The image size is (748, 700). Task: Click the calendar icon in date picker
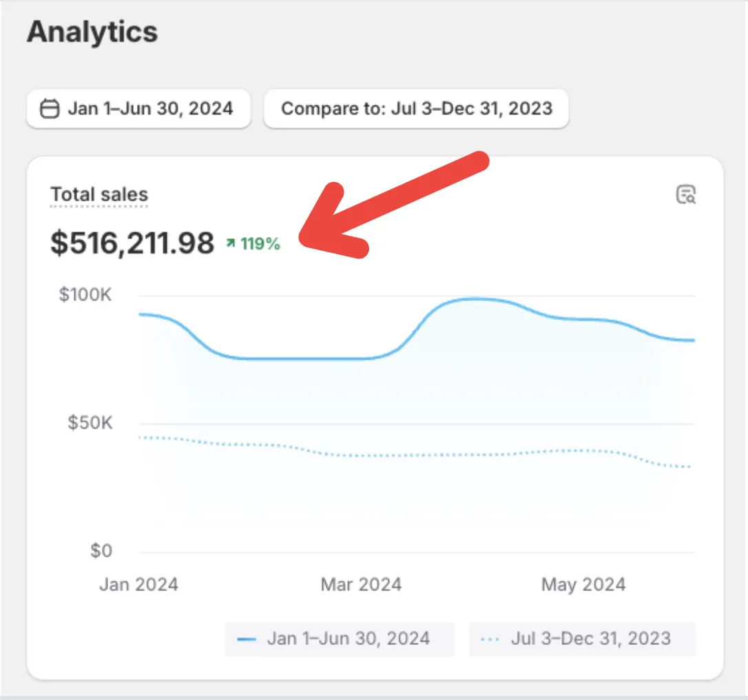[50, 108]
